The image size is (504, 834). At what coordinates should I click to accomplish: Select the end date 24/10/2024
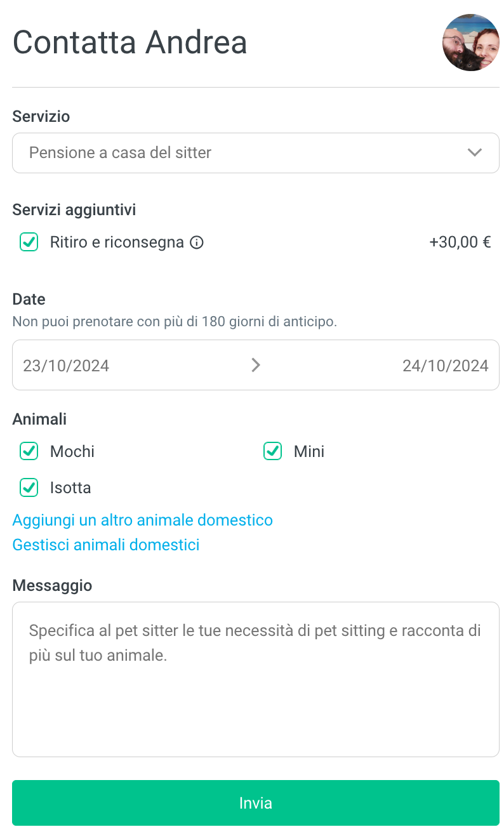[x=445, y=366]
